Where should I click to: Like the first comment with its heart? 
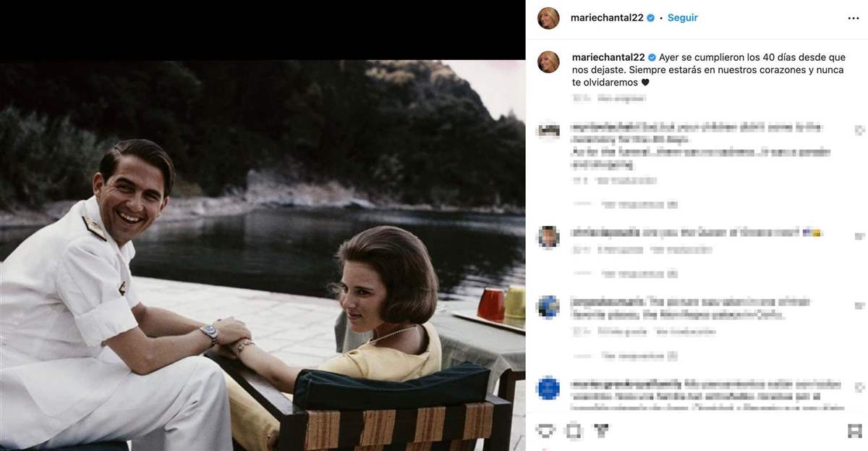(859, 130)
